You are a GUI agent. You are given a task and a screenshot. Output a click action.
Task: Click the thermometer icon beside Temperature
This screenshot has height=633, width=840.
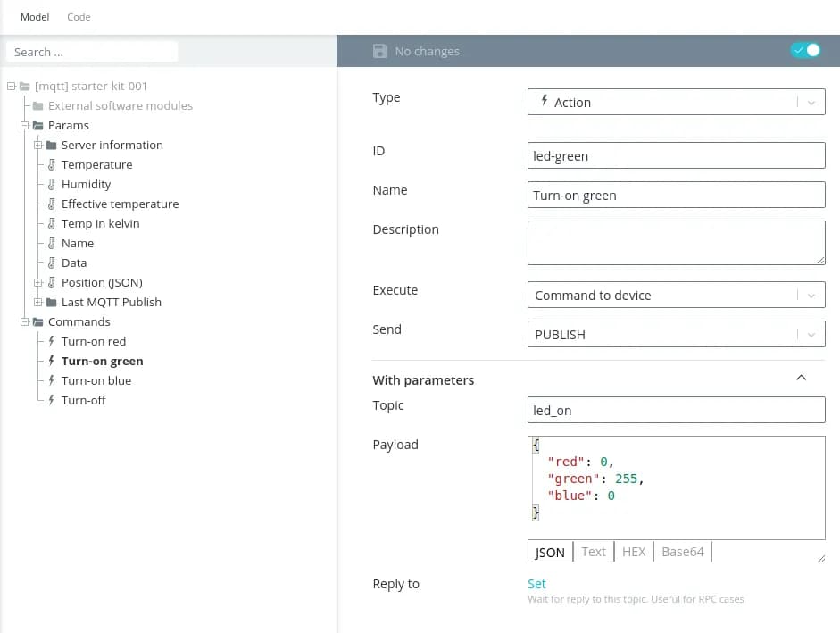point(52,165)
